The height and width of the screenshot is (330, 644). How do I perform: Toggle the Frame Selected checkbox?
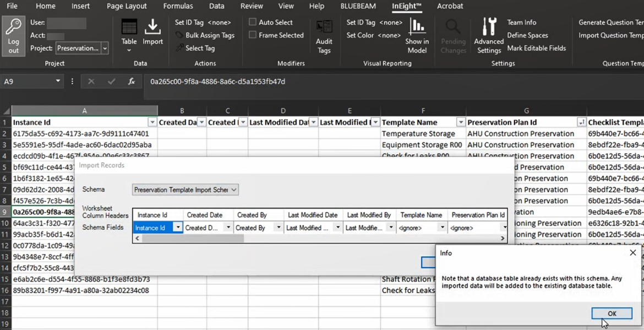[x=253, y=35]
